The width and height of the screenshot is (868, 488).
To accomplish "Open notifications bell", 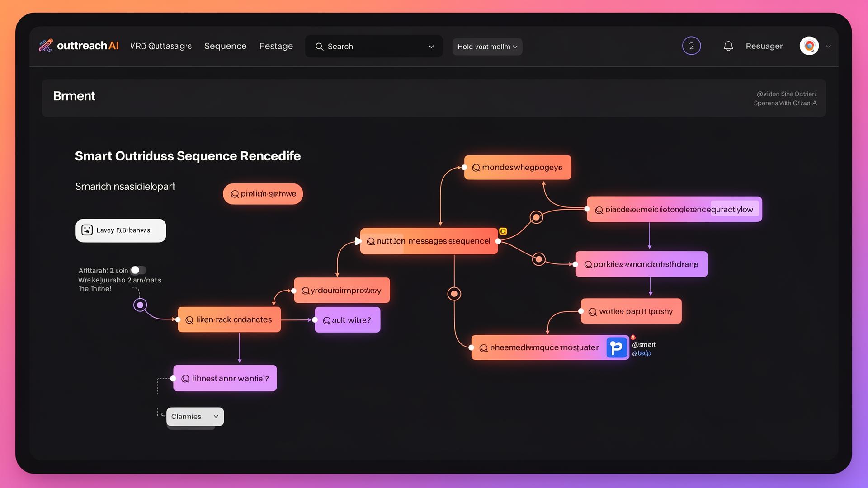I will point(728,46).
